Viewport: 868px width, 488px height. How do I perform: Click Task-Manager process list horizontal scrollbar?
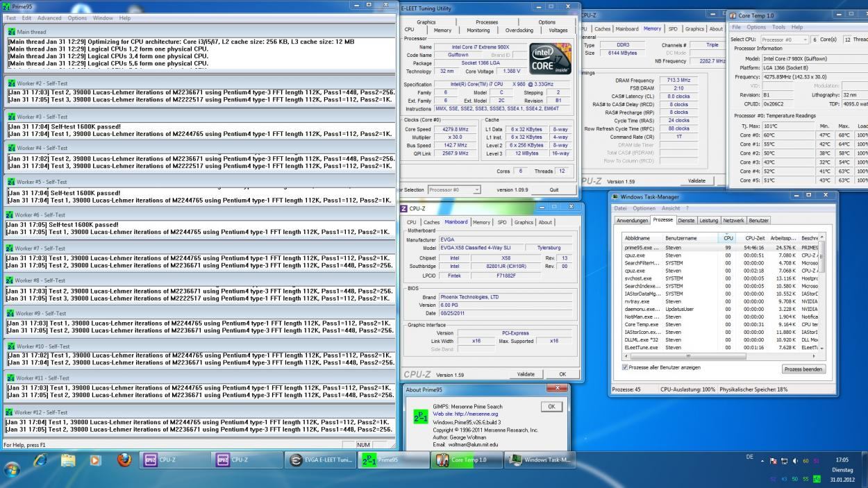(719, 355)
